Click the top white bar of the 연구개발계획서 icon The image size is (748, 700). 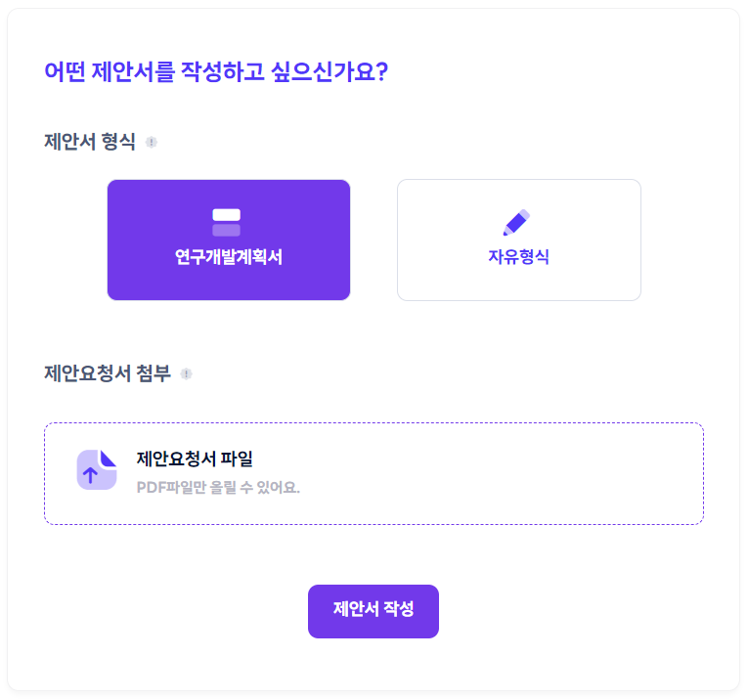pyautogui.click(x=227, y=215)
